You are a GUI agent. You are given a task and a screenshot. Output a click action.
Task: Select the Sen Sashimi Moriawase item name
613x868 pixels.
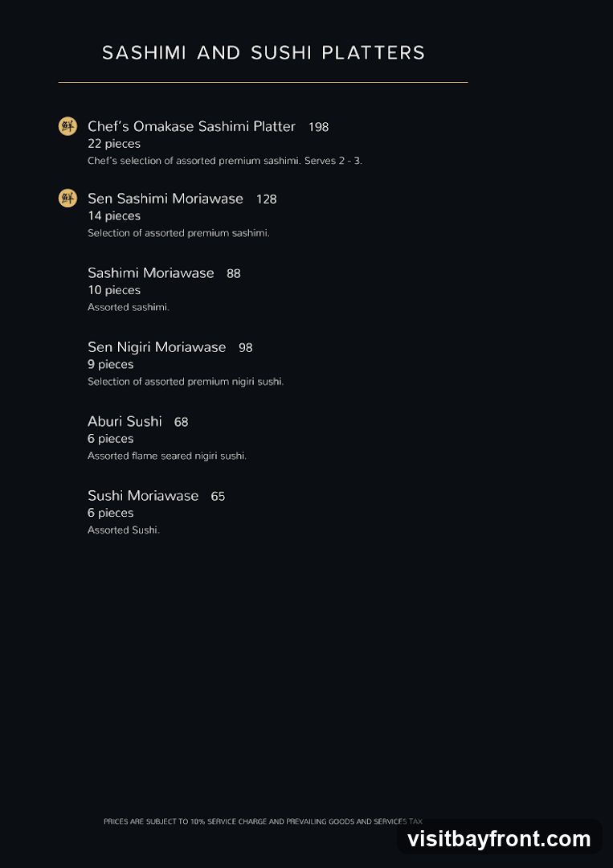click(x=166, y=199)
